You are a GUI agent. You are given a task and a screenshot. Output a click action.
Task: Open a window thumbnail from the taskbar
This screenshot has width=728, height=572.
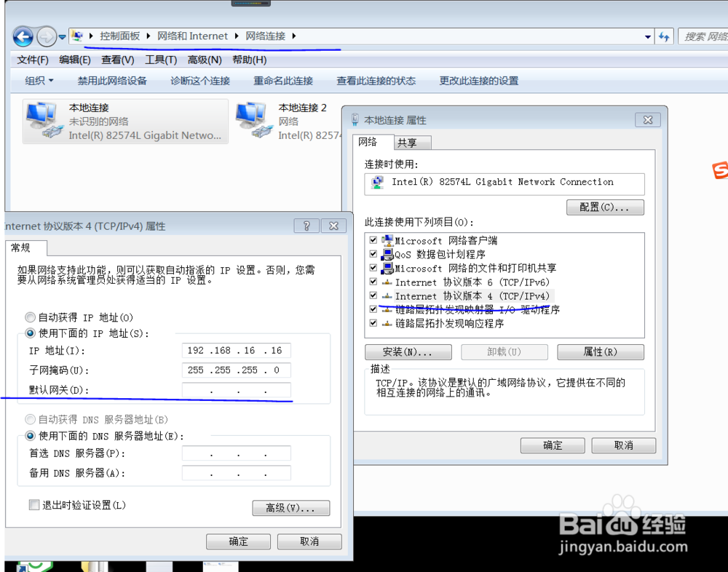click(x=220, y=566)
